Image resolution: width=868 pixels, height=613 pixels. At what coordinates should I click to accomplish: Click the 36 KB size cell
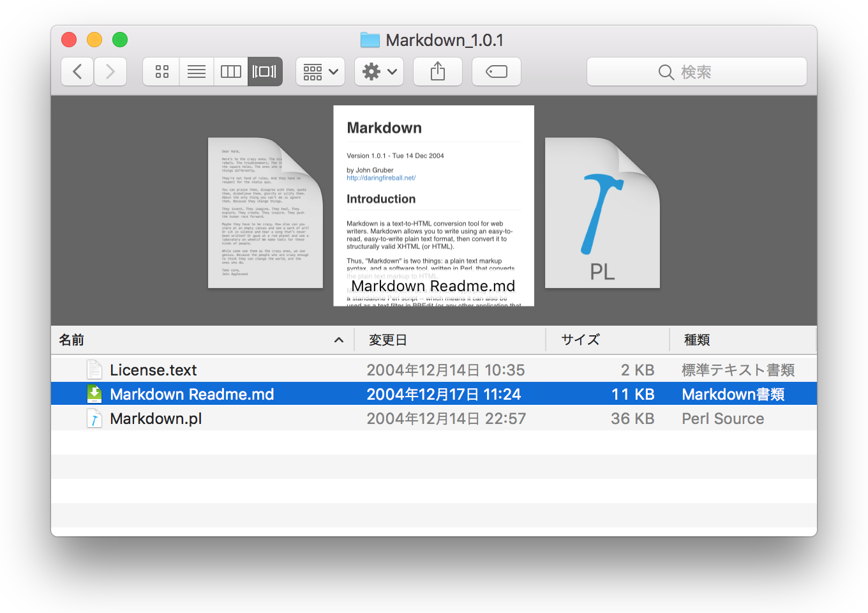[632, 418]
